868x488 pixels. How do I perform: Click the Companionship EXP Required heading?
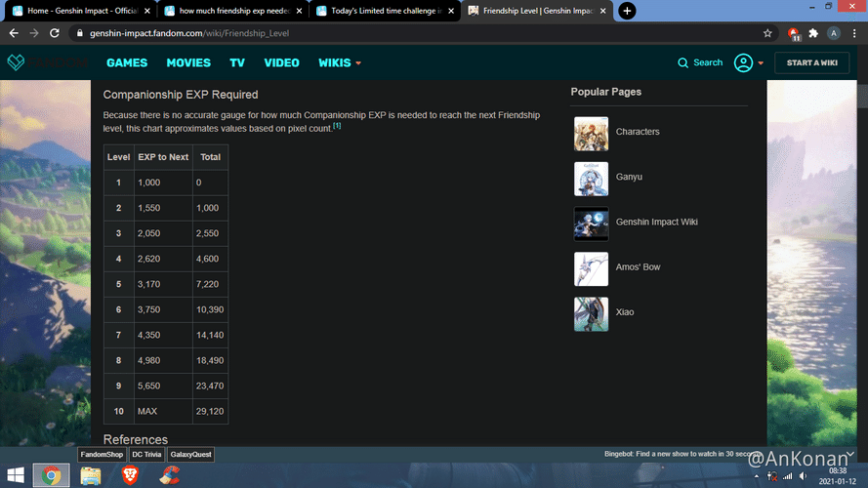tap(181, 95)
